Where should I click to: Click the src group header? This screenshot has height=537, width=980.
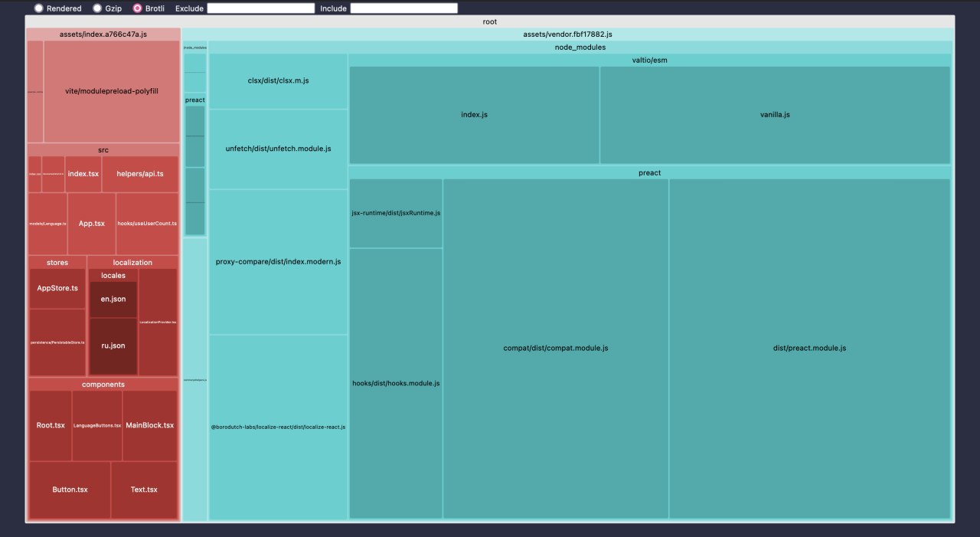[x=103, y=149]
